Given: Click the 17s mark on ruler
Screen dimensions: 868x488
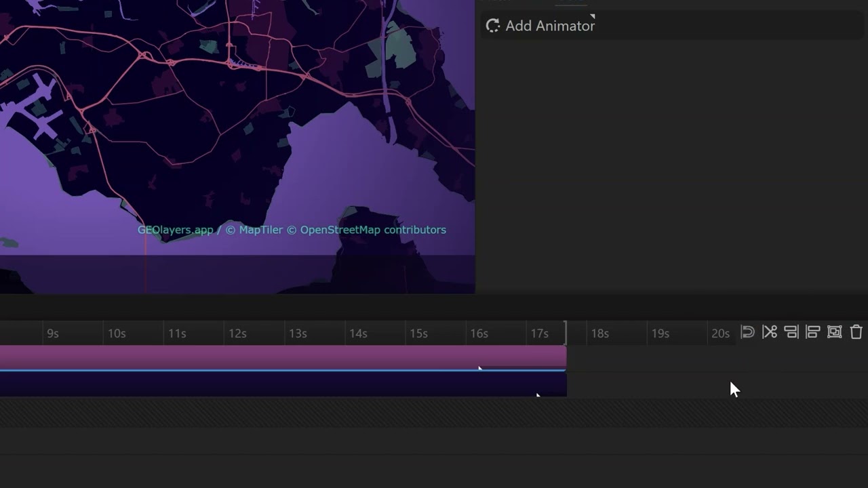Looking at the screenshot, I should 539,333.
